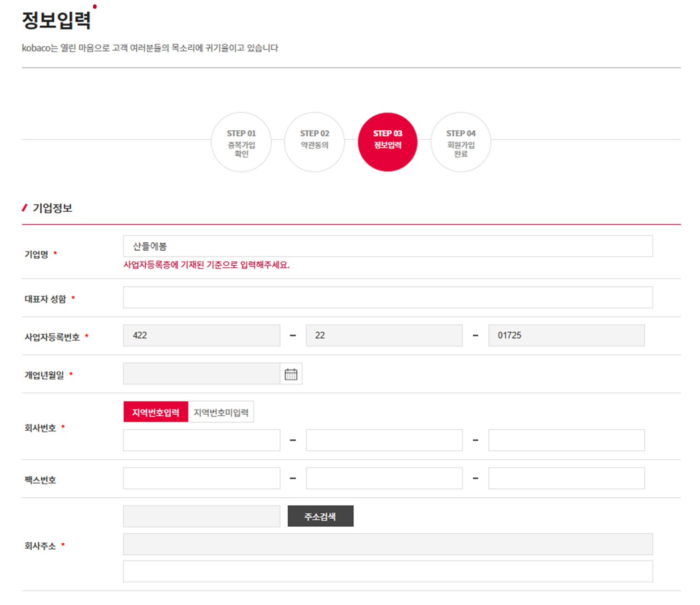Click the 주소검색 button
The width and height of the screenshot is (700, 605).
[320, 516]
